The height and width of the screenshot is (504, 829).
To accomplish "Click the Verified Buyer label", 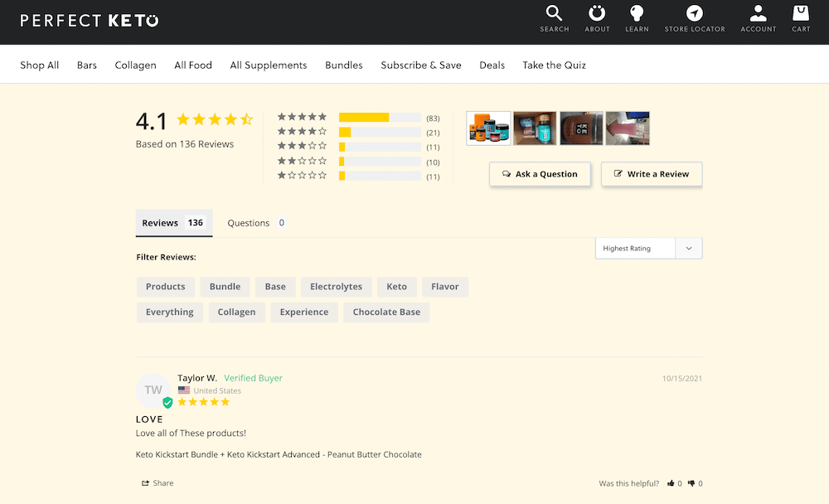I will tap(253, 378).
